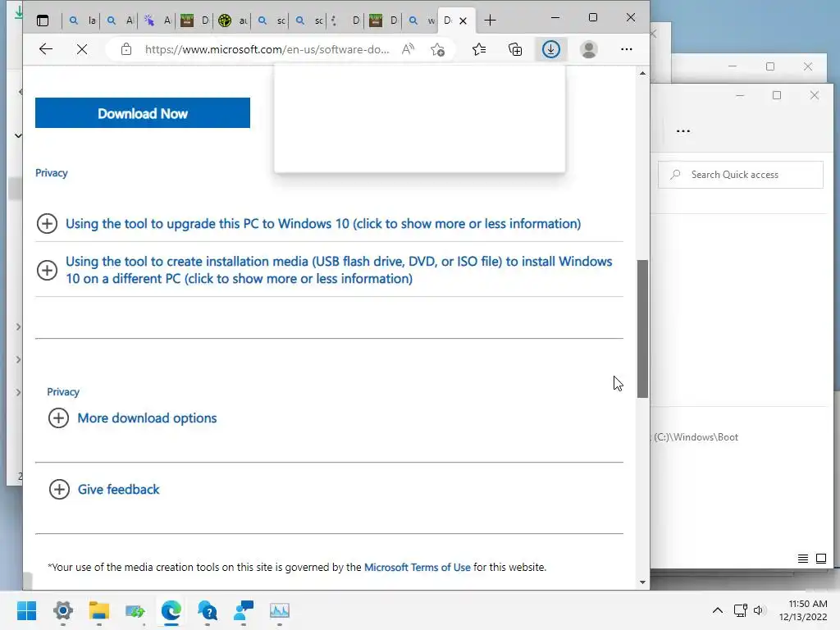Click the Search Quick access box
The height and width of the screenshot is (630, 840).
[x=741, y=175]
